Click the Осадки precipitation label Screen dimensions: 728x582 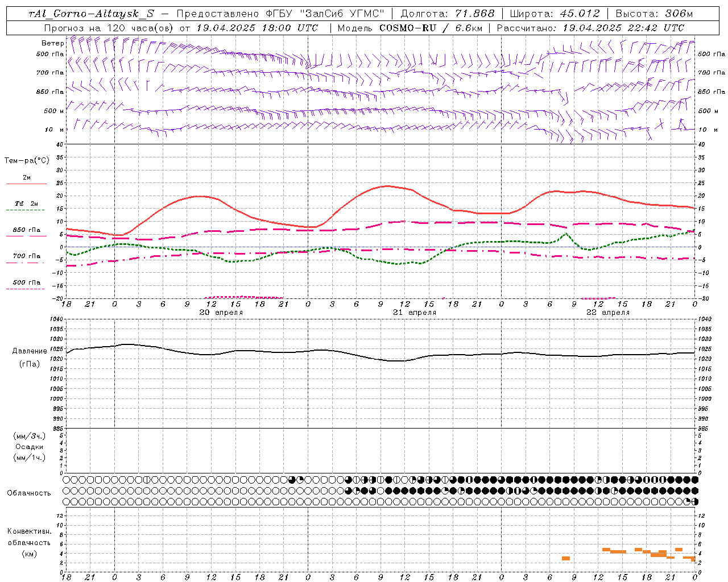(30, 447)
